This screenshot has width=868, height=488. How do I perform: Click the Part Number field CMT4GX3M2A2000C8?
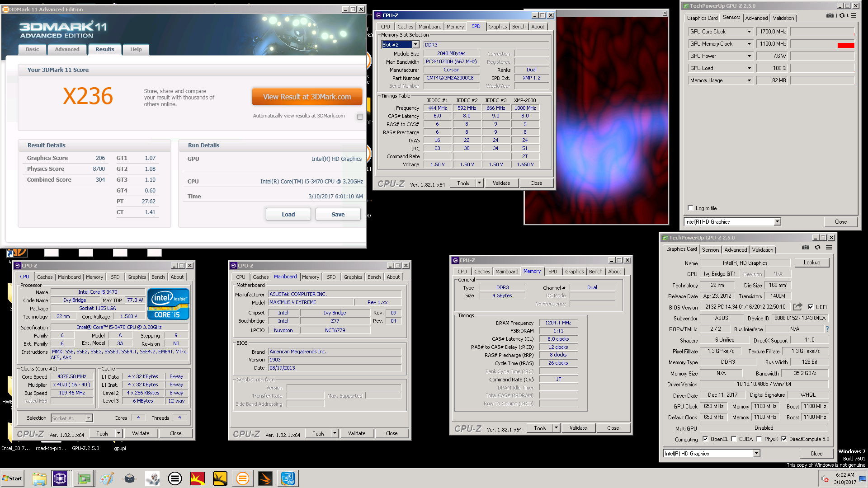point(452,78)
